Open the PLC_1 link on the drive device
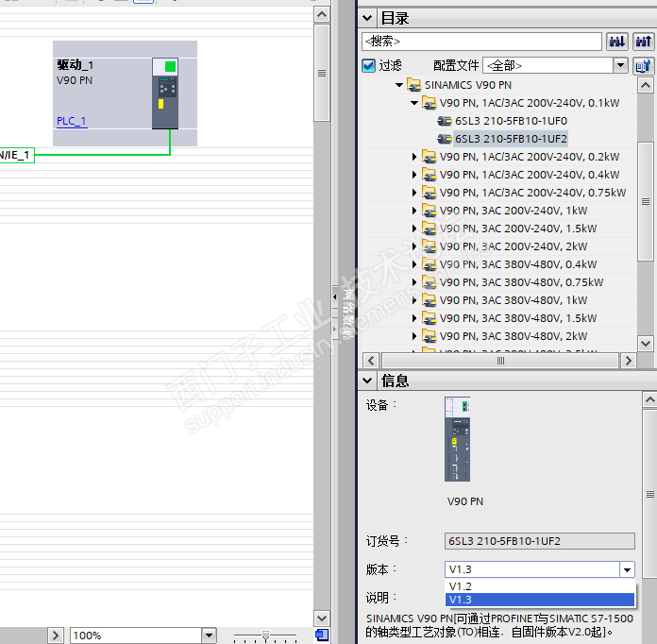This screenshot has width=657, height=644. [72, 121]
